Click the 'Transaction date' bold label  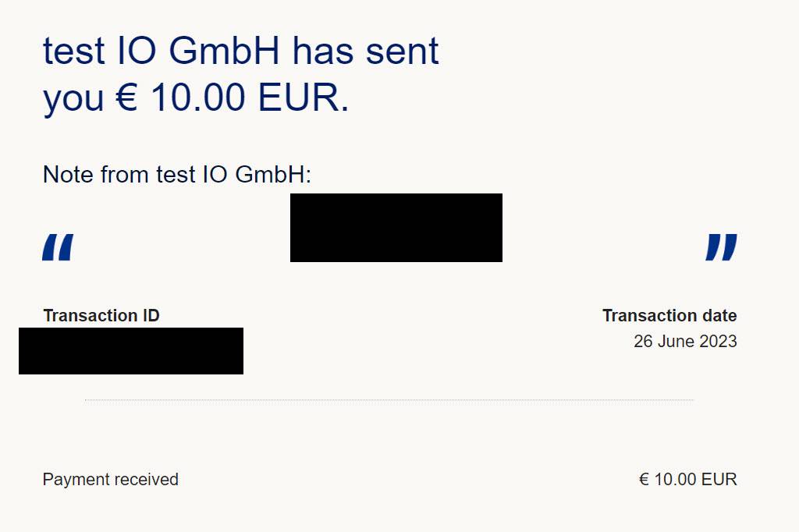pos(669,315)
